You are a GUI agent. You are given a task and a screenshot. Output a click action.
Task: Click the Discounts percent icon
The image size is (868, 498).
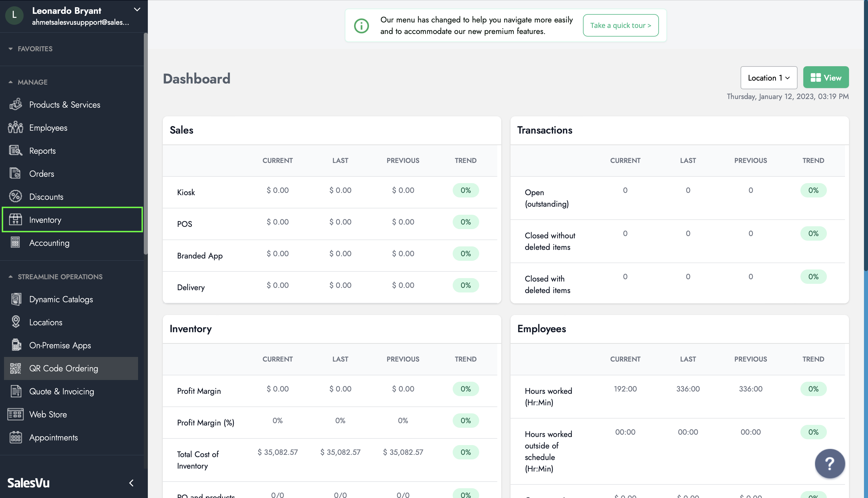pos(16,197)
